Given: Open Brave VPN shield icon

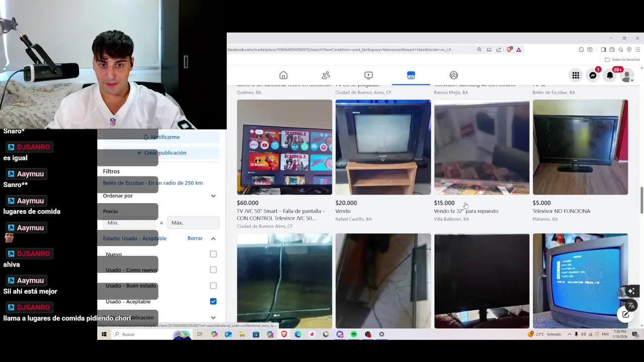Looking at the screenshot, I should tap(629, 50).
